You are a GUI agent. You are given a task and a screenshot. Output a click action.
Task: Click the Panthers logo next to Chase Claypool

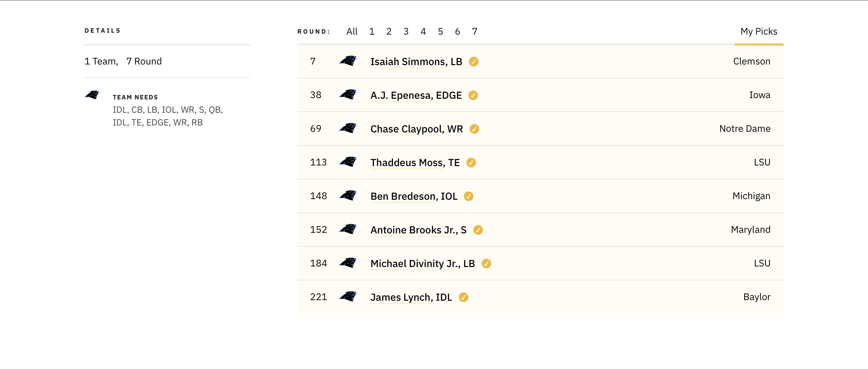(348, 128)
